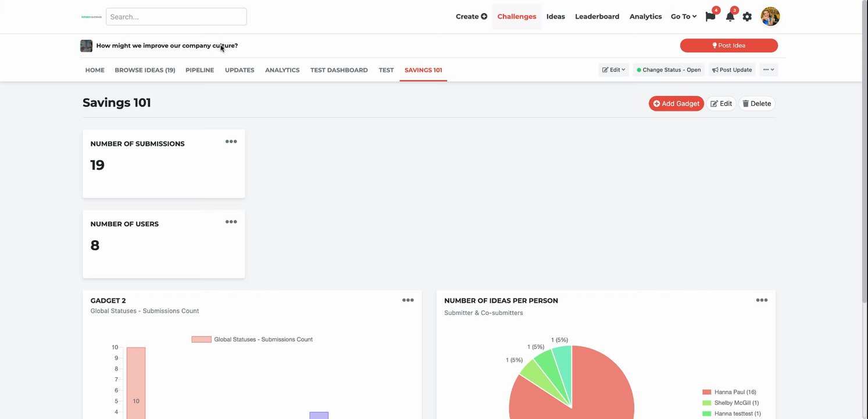
Task: Click the 'Submitter & Co-submitters' subtitle
Action: tap(484, 313)
